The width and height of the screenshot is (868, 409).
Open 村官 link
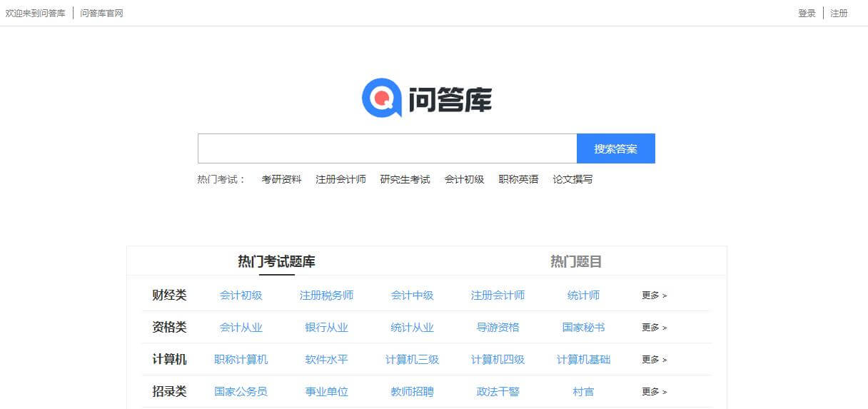583,391
